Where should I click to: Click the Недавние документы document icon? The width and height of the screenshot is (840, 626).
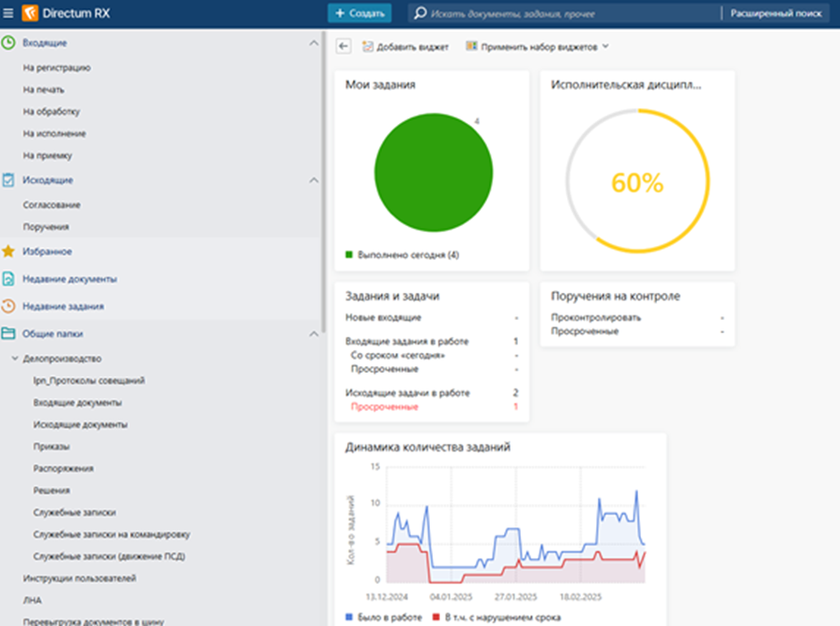coord(8,279)
